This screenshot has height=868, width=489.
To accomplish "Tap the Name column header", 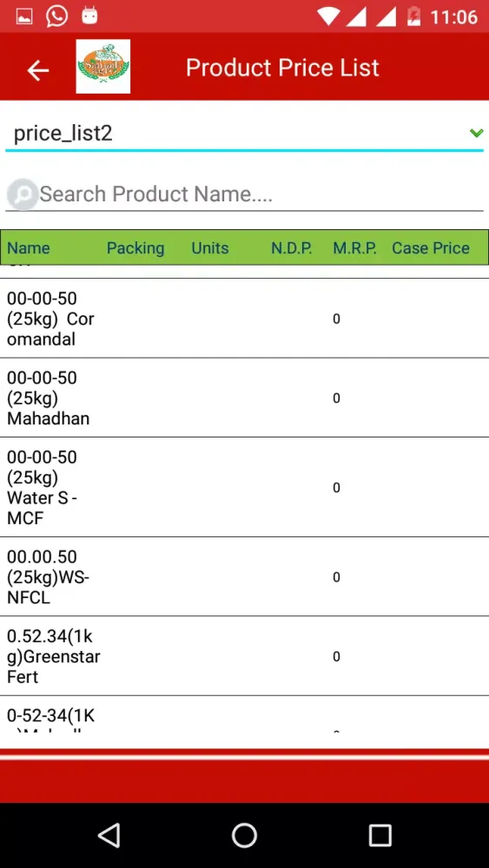I will (29, 248).
